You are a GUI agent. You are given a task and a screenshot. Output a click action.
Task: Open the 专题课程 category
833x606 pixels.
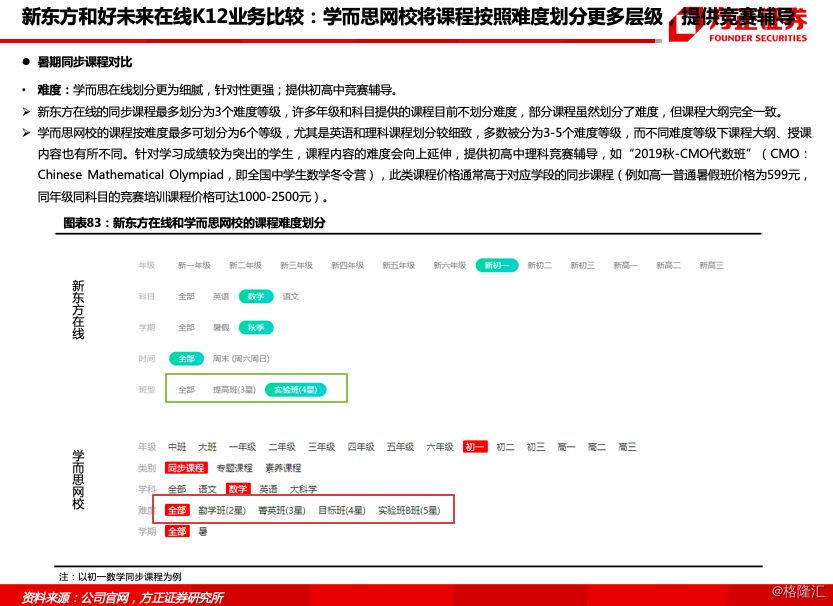(234, 468)
